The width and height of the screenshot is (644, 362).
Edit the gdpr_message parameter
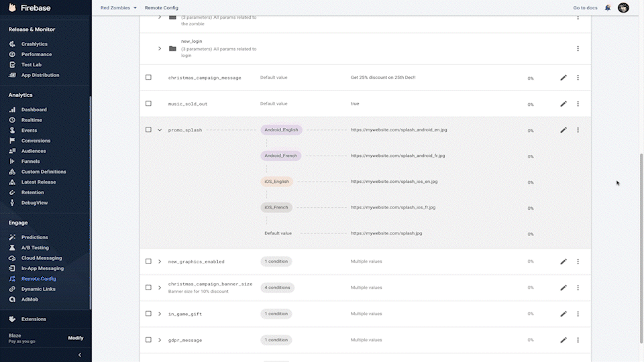tap(563, 340)
